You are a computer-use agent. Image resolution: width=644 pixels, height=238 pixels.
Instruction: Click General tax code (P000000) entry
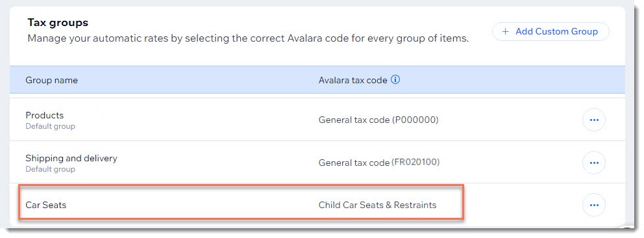[x=378, y=120]
